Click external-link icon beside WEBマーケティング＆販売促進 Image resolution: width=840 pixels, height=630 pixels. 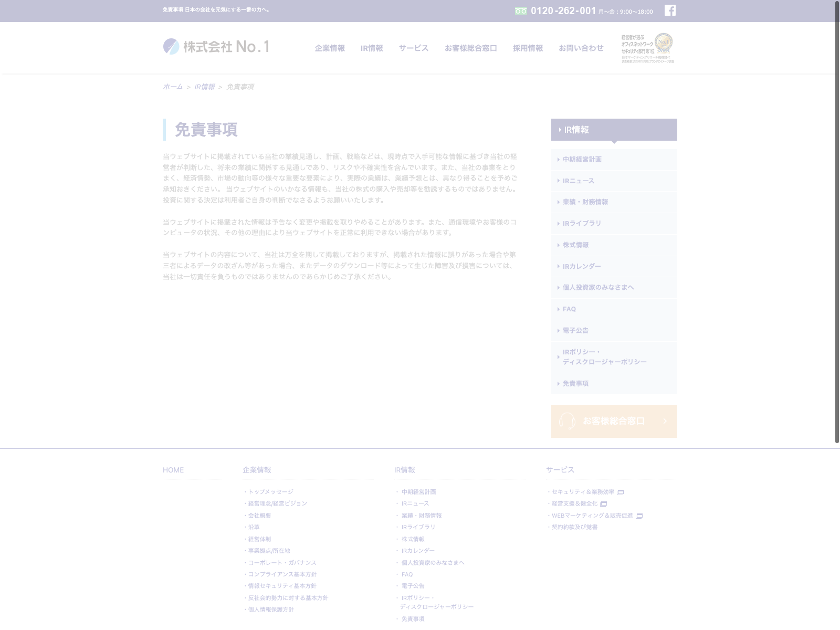tap(639, 516)
